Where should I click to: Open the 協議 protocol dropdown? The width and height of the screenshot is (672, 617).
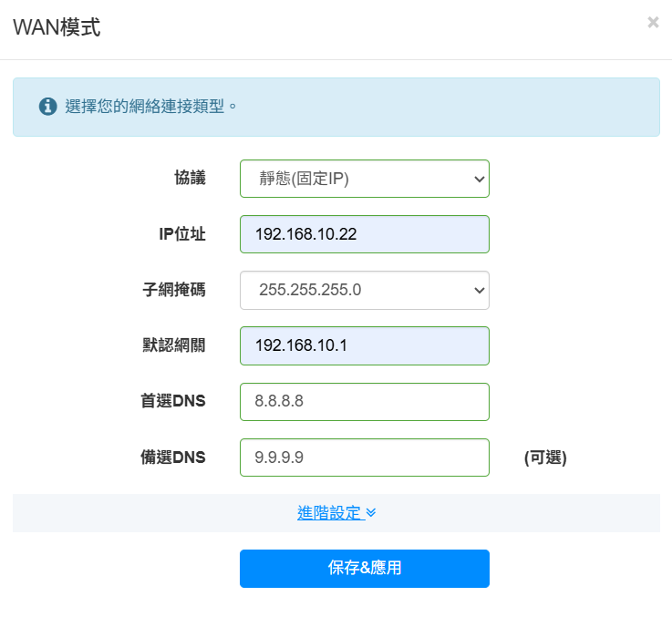click(x=365, y=179)
